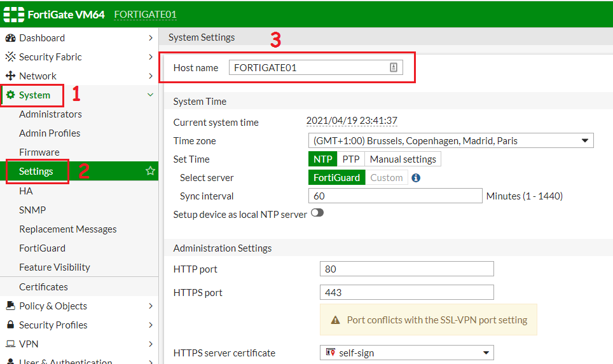This screenshot has width=613, height=364.
Task: Open the Administrators menu item
Action: coord(50,114)
